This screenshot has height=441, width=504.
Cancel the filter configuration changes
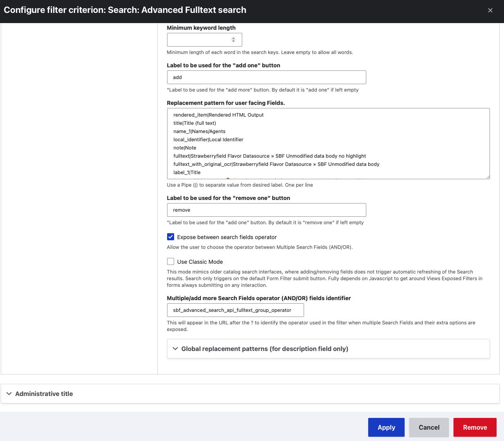tap(429, 427)
